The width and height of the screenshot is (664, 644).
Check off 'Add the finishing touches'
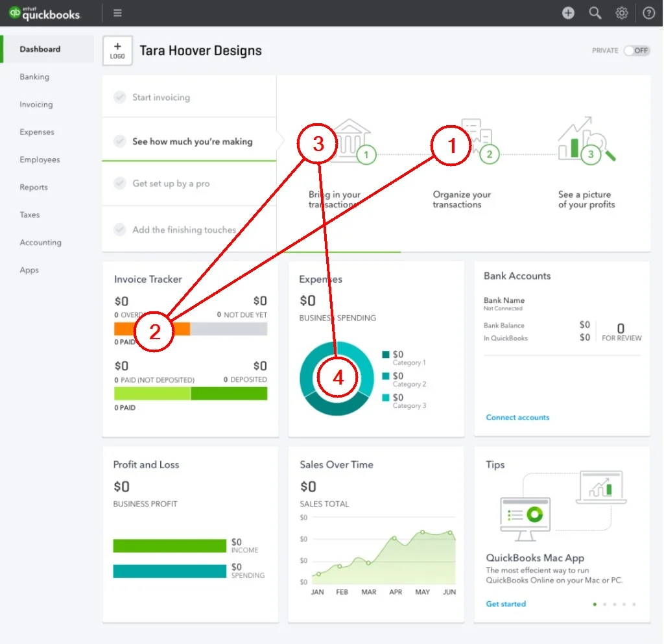click(x=119, y=229)
